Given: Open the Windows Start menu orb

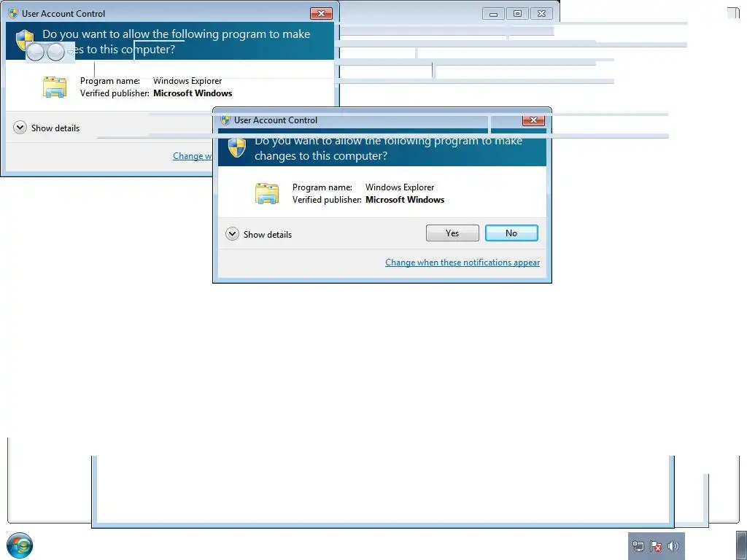Looking at the screenshot, I should (x=20, y=545).
